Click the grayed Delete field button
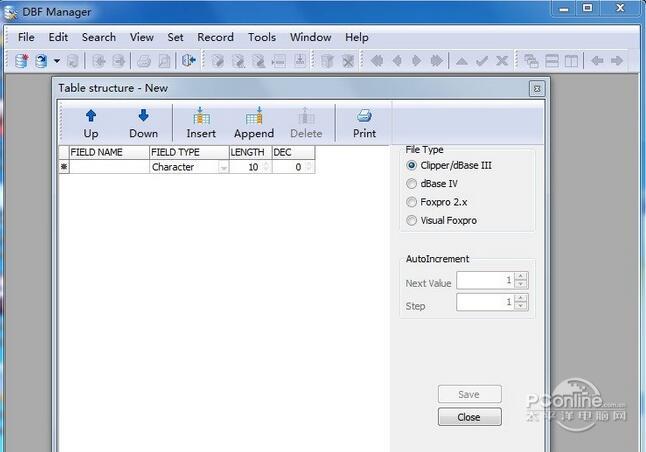The image size is (646, 452). pos(306,124)
